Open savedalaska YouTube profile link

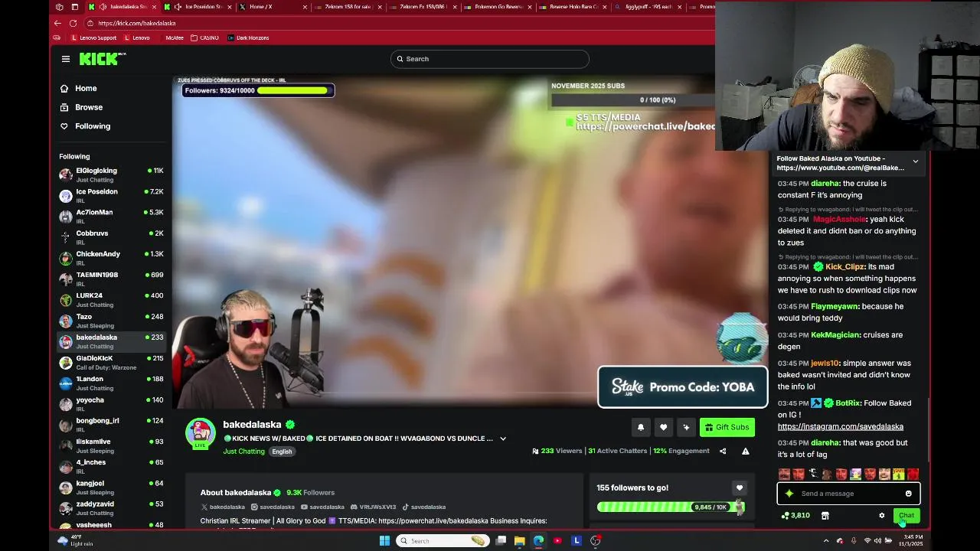322,507
